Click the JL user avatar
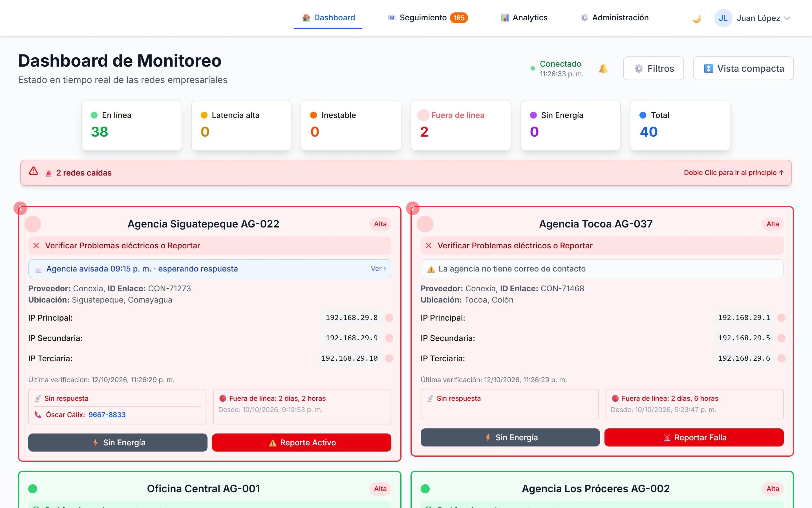This screenshot has width=812, height=508. point(723,18)
